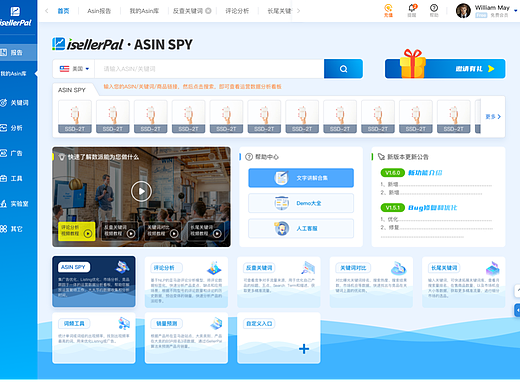Click the 邀请有礼 invite banner
The image size is (520, 390).
tap(445, 69)
